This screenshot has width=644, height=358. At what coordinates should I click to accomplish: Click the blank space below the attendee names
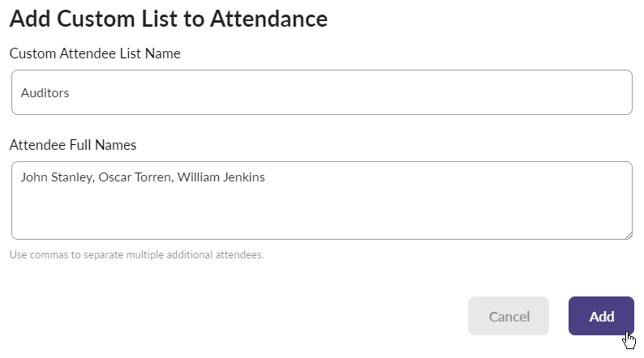point(321,215)
